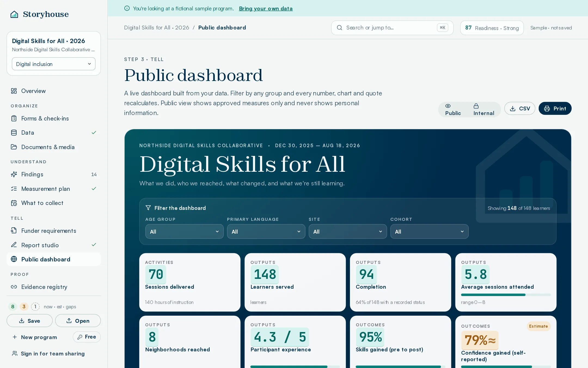588x368 pixels.
Task: Click the info icon in sample banner
Action: point(127,8)
